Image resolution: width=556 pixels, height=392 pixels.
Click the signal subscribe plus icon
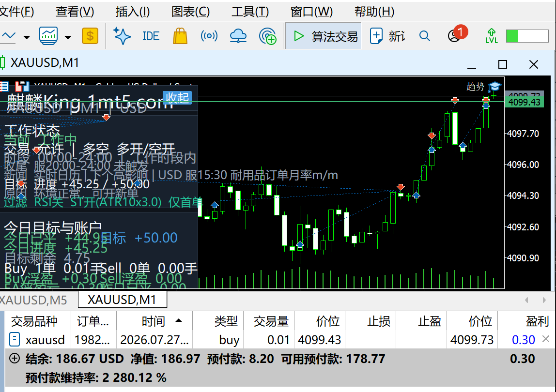click(x=268, y=36)
